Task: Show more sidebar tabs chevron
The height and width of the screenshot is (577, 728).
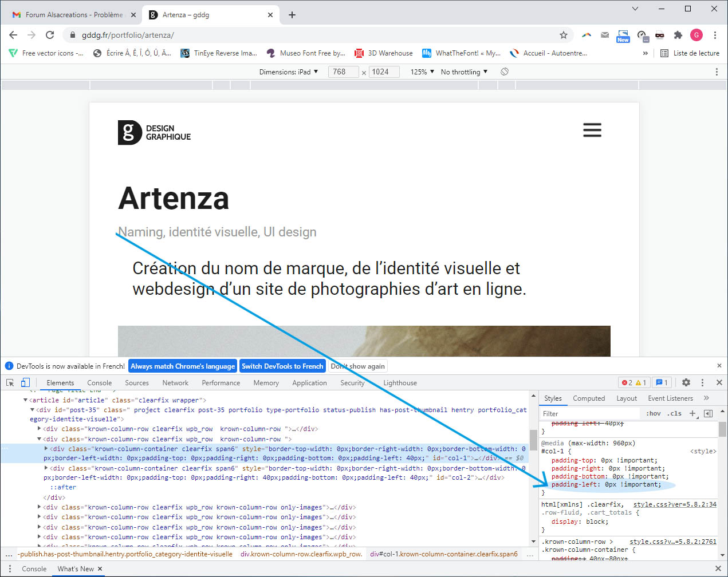Action: [706, 398]
